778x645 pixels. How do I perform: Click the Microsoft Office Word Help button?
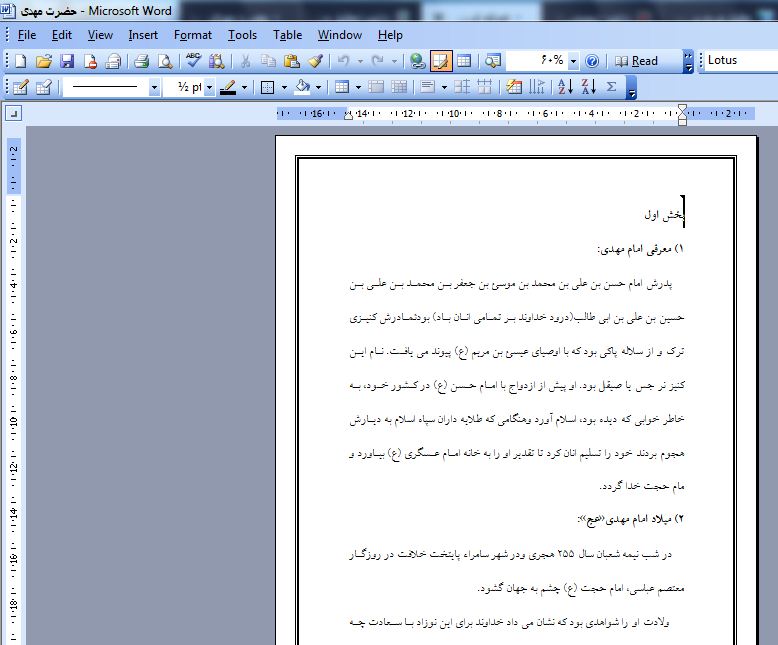pyautogui.click(x=592, y=61)
